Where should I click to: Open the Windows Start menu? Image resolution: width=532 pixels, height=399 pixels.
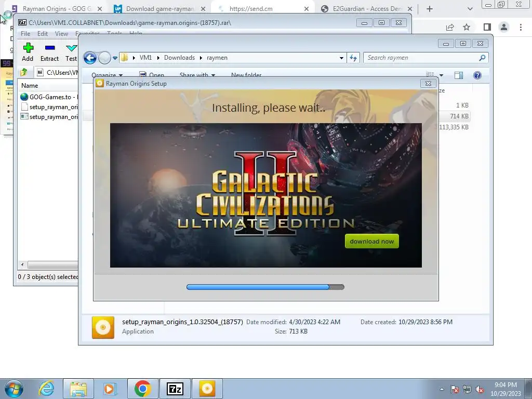point(14,389)
